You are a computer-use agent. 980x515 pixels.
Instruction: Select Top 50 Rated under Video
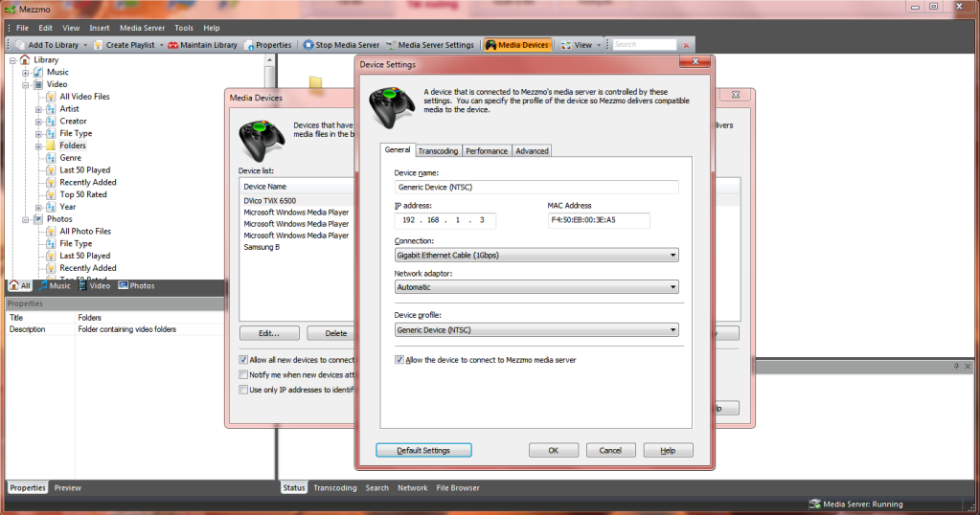[83, 194]
